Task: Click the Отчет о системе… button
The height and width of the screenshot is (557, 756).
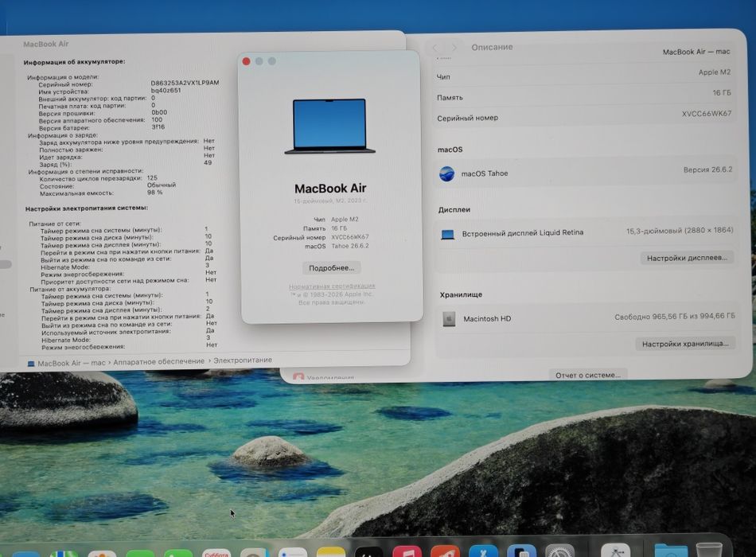Action: tap(588, 375)
